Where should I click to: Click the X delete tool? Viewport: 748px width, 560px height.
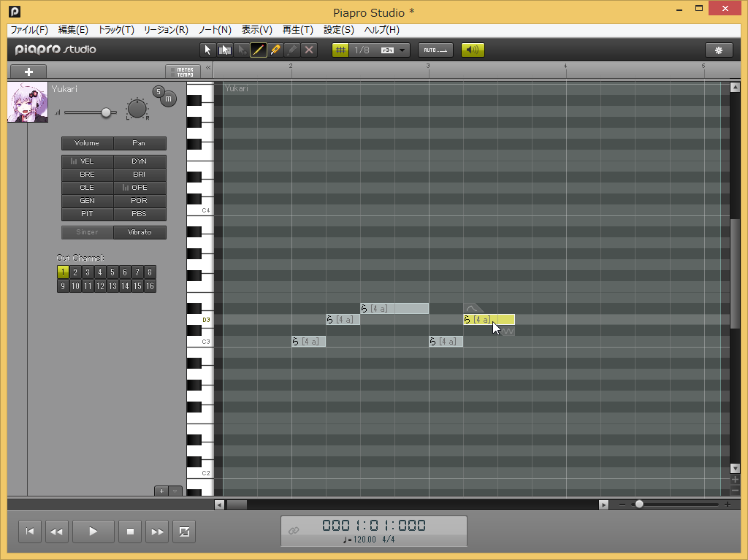coord(309,50)
